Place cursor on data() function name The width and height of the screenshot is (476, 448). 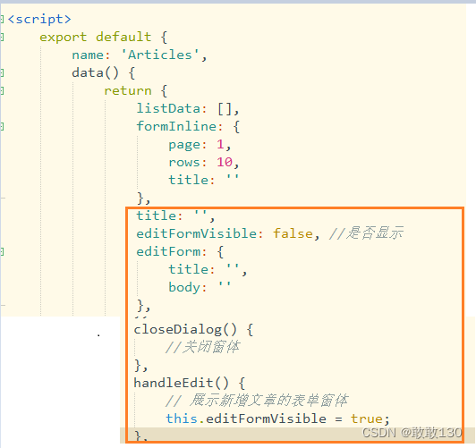(x=88, y=73)
